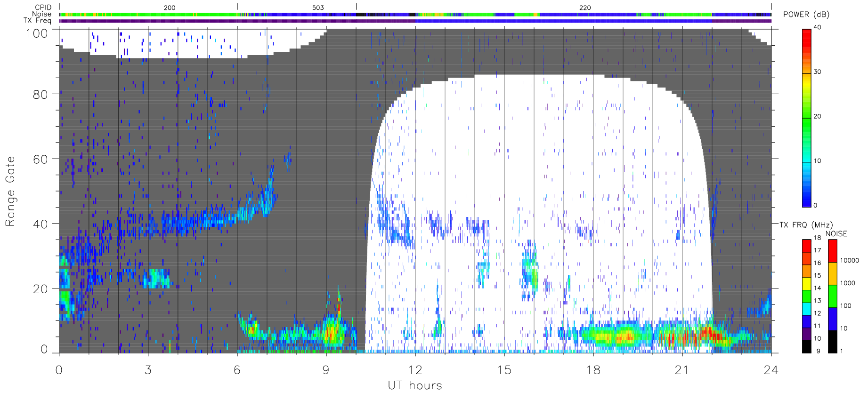Select the 18 tick label on UT hours axis

point(593,370)
